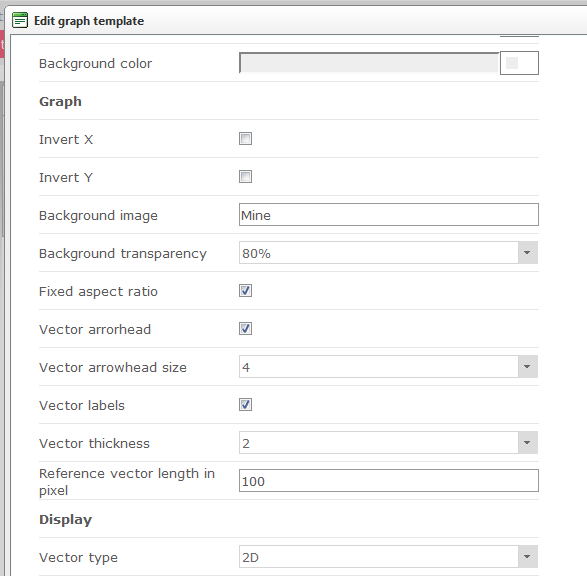Click the Reference vector length input field
Viewport: 587px width, 576px height.
pos(389,481)
